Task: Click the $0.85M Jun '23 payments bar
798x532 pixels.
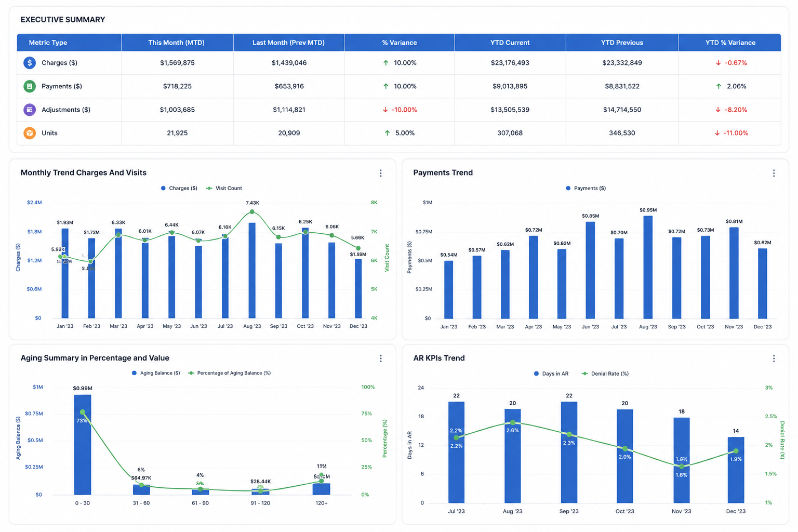Action: [x=590, y=270]
